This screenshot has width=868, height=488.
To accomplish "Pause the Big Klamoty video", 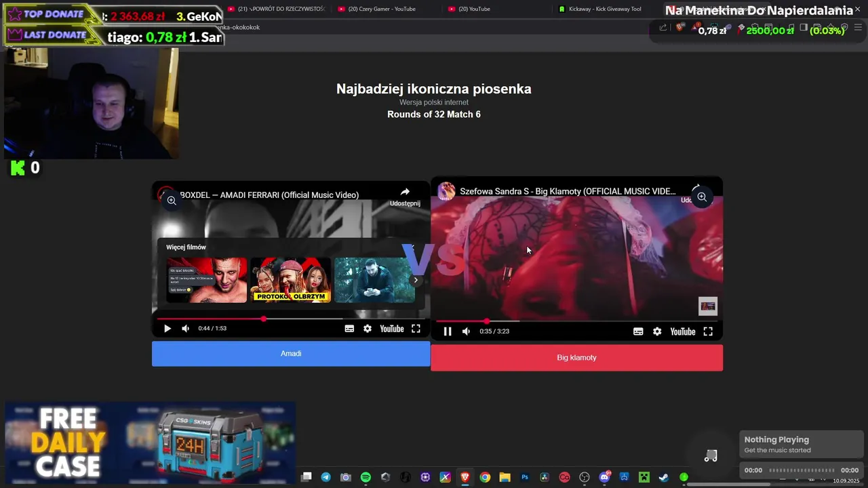I will [448, 331].
